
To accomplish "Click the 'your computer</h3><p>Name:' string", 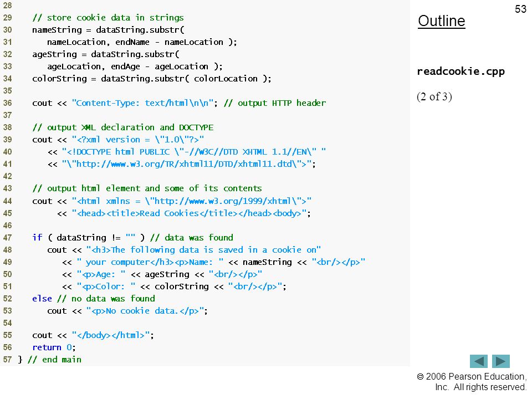I will coord(150,262).
